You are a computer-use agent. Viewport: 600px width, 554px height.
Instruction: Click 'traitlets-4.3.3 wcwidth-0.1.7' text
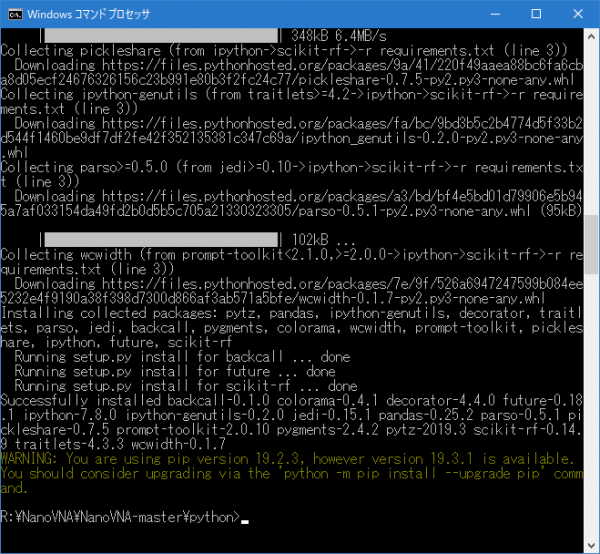pyautogui.click(x=120, y=444)
